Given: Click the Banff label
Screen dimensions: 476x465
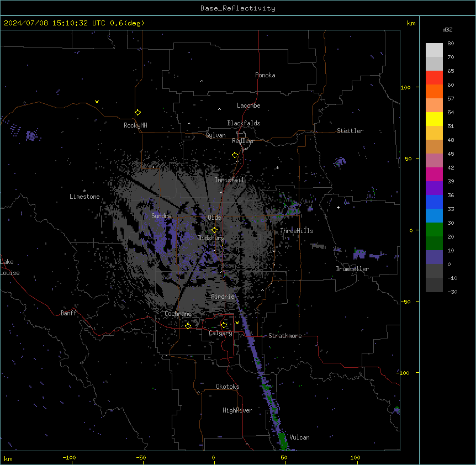Looking at the screenshot, I should [x=68, y=313].
